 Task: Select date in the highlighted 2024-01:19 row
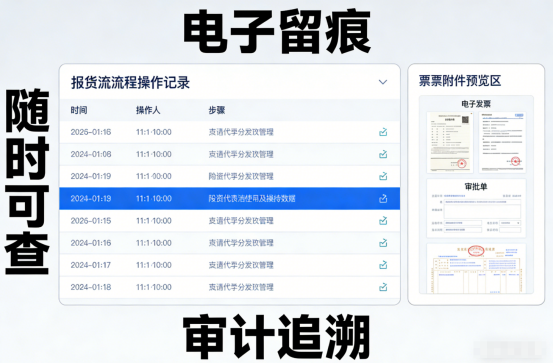[x=91, y=199]
